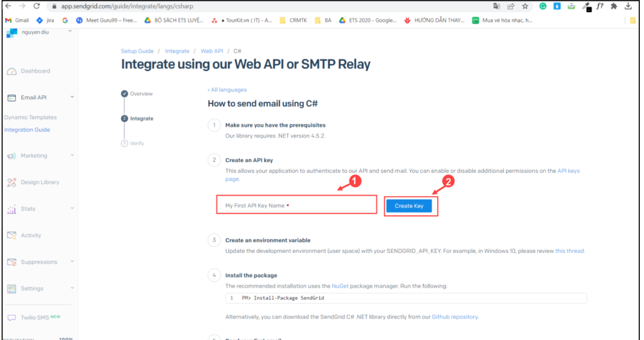Screen dimensions: 644x340
Task: Click the Suppressions blocked envelope icon
Action: tap(12, 262)
